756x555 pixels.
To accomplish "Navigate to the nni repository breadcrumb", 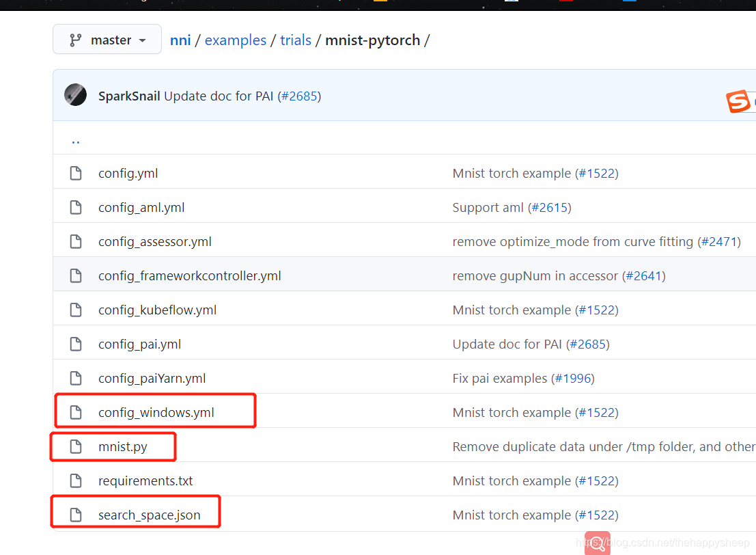I will click(x=180, y=40).
